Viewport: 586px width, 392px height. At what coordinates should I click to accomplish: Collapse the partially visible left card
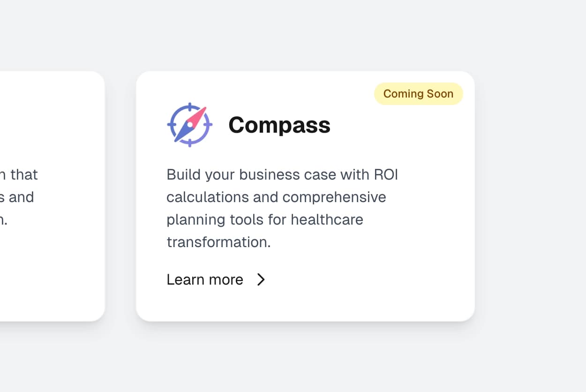click(52, 196)
